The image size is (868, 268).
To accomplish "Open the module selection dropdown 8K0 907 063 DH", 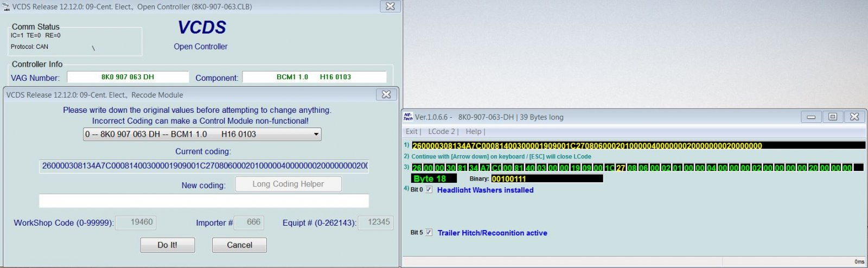I will 202,134.
